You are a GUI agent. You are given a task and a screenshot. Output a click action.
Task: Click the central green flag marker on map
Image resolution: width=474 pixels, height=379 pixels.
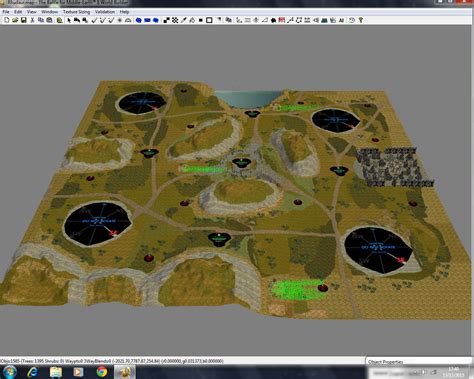click(241, 163)
